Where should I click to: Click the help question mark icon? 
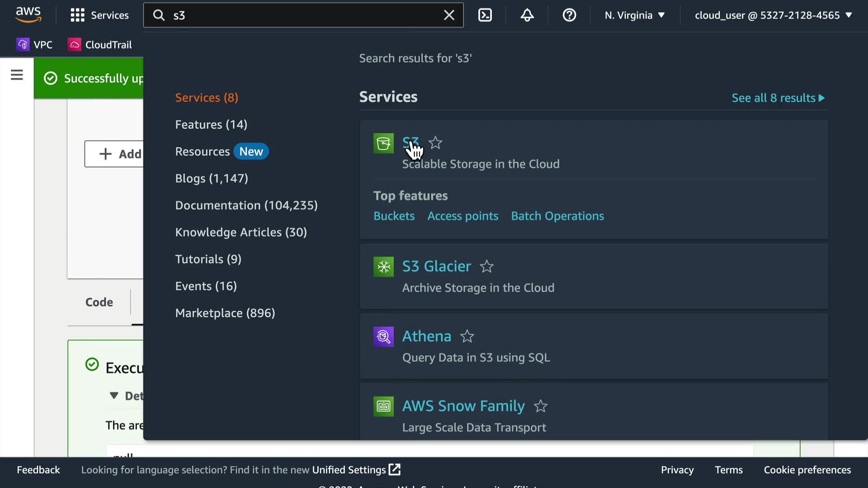pos(569,15)
